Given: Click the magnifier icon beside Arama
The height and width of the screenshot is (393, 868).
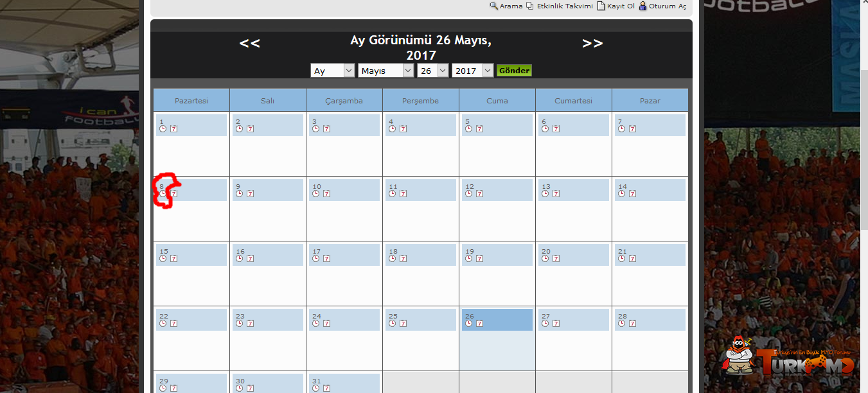Looking at the screenshot, I should (x=493, y=6).
